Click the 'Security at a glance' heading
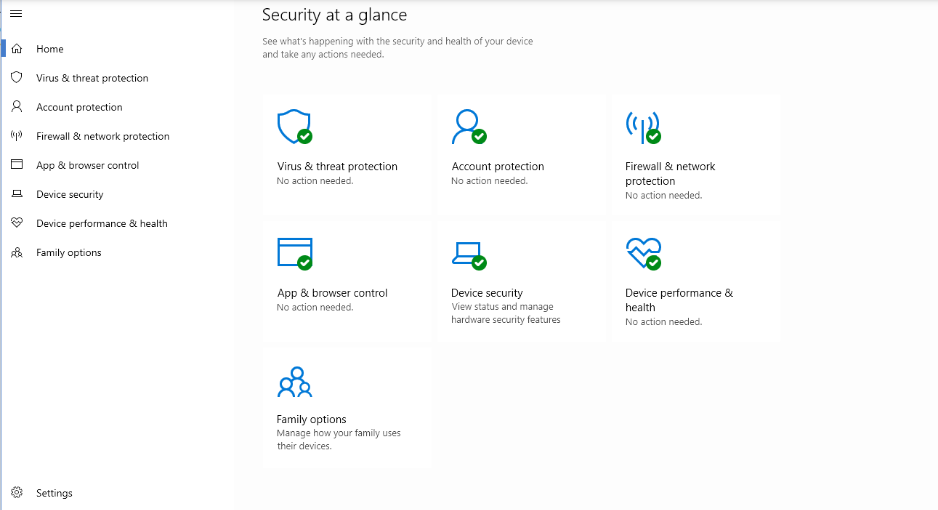 click(x=334, y=15)
